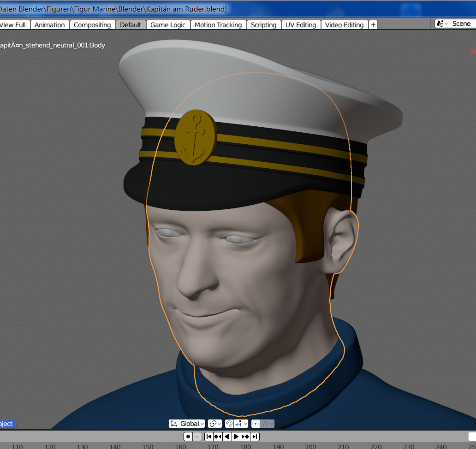The width and height of the screenshot is (476, 449).
Task: Jump to the timeline end frame
Action: coord(255,437)
